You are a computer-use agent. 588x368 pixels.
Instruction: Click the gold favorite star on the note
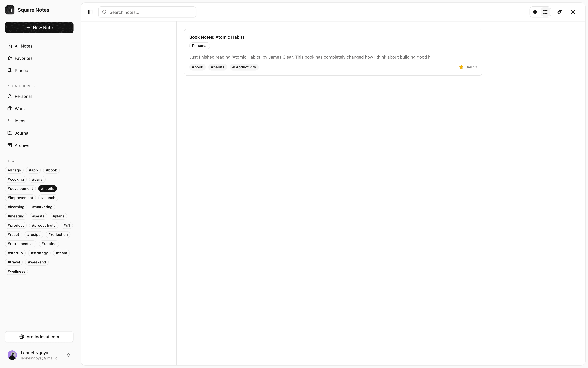click(x=461, y=67)
